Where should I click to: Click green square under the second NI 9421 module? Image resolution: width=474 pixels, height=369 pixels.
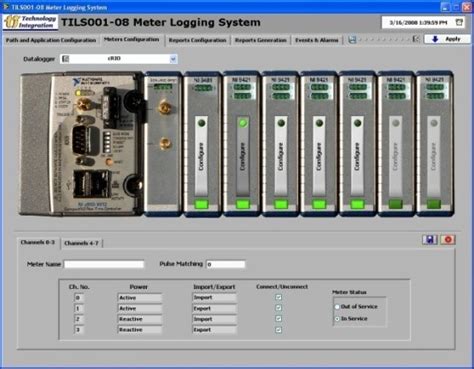[281, 204]
